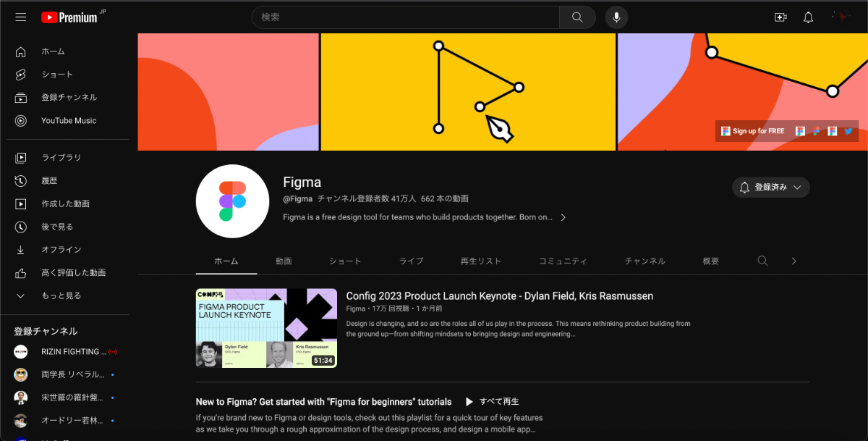This screenshot has width=868, height=441.
Task: Open 履歴 watch history
Action: (x=68, y=181)
